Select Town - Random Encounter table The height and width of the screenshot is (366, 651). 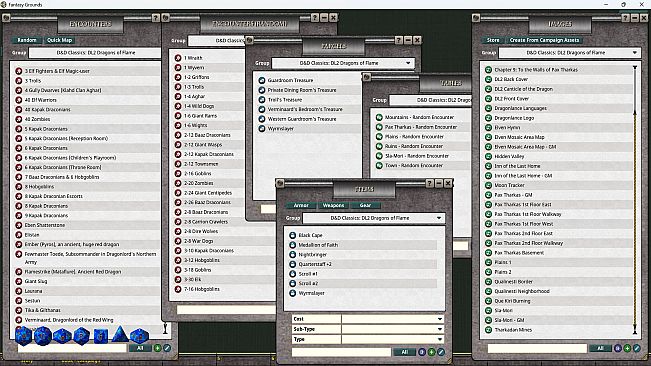(414, 165)
